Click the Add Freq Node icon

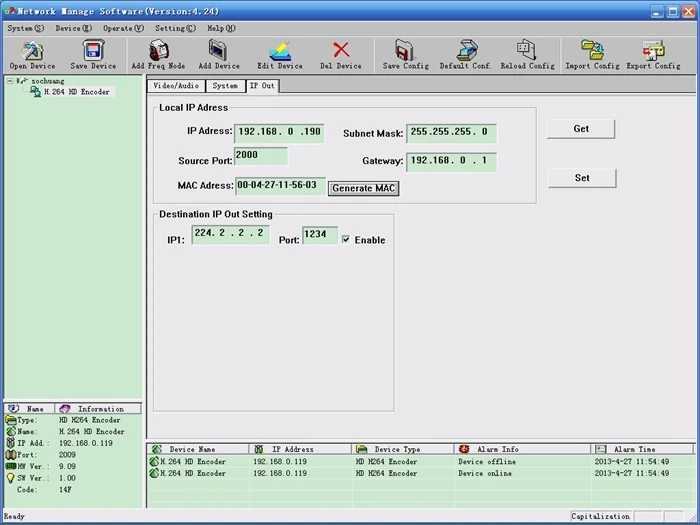point(158,50)
